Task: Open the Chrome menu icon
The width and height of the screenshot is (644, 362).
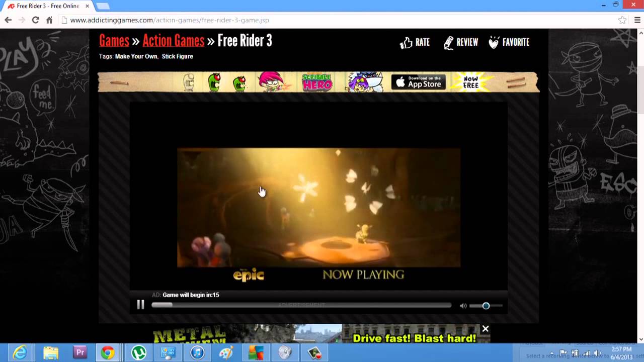Action: coord(637,20)
